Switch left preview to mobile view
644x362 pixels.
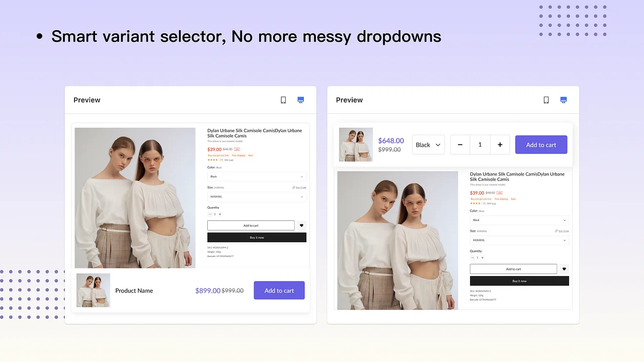pyautogui.click(x=283, y=100)
